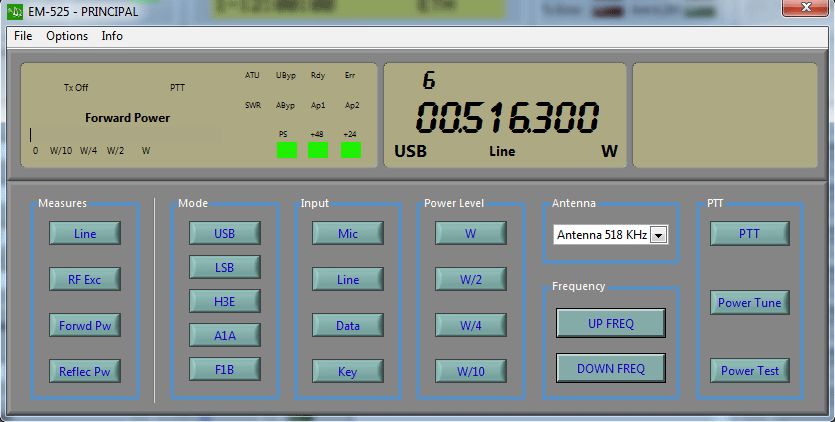Click the ATU indicator label
This screenshot has width=835, height=422.
coord(252,75)
